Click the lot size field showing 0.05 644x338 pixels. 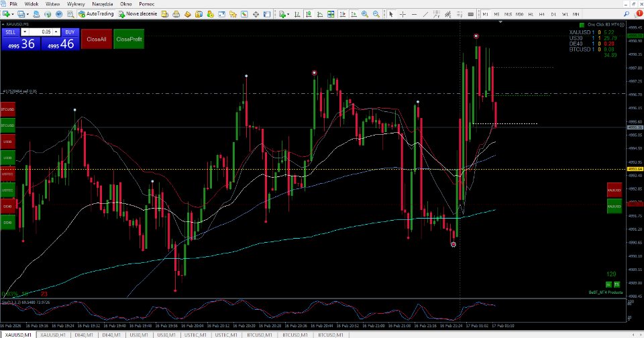click(41, 32)
